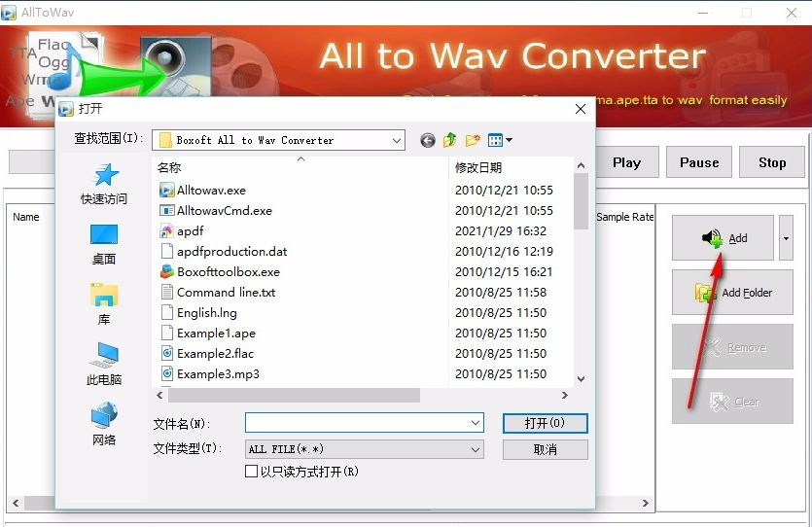Click the Remove button in AllToWav window
The height and width of the screenshot is (527, 812).
pyautogui.click(x=732, y=347)
